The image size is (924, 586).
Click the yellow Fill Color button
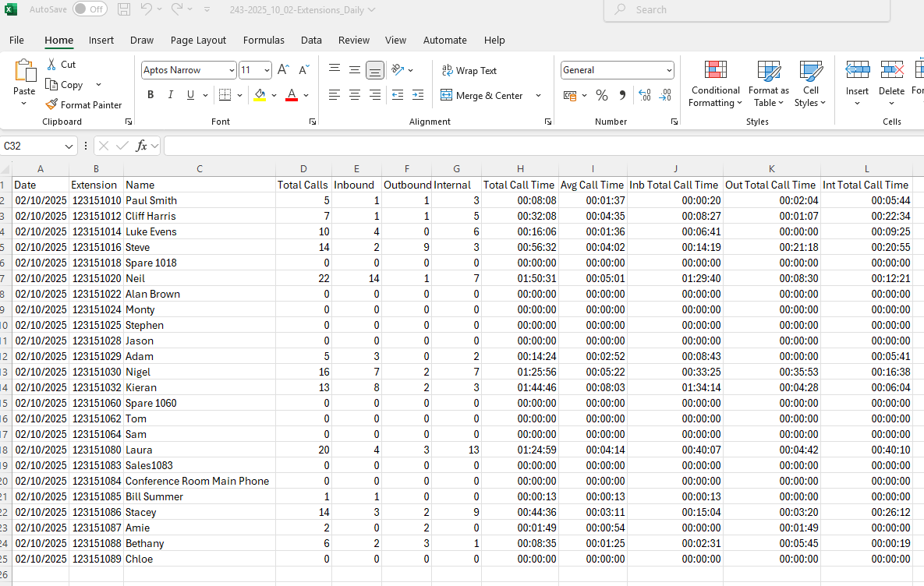click(260, 95)
